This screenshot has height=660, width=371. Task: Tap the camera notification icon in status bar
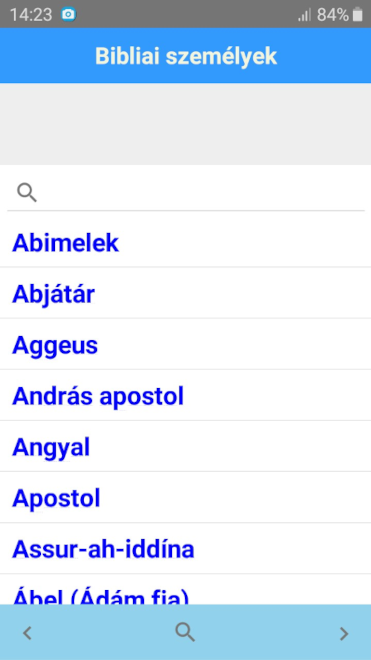point(69,15)
